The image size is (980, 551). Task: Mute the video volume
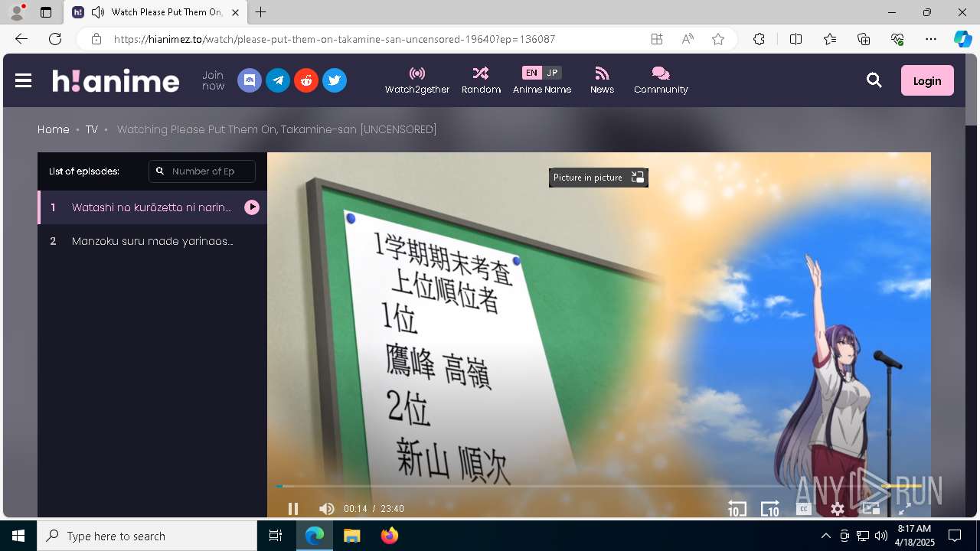pos(327,509)
